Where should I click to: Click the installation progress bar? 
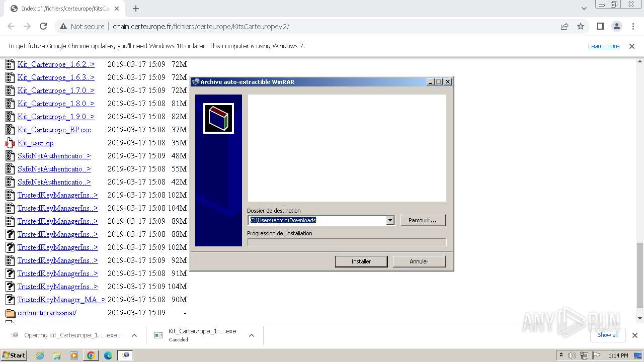pyautogui.click(x=347, y=242)
